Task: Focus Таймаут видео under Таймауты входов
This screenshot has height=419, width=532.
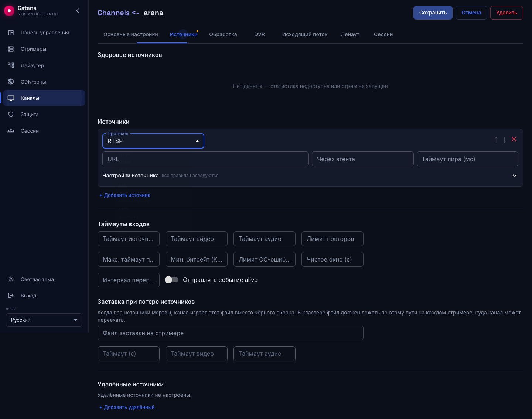Action: [197, 239]
